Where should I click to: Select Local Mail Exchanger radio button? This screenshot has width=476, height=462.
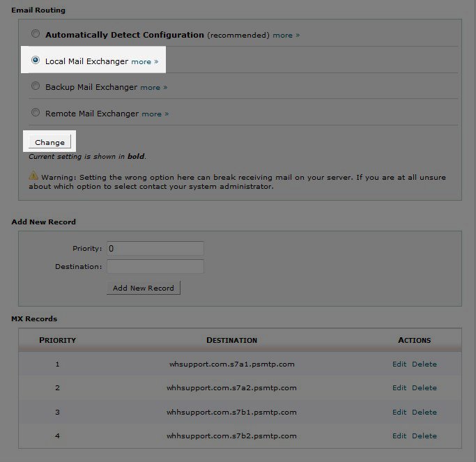(x=36, y=61)
